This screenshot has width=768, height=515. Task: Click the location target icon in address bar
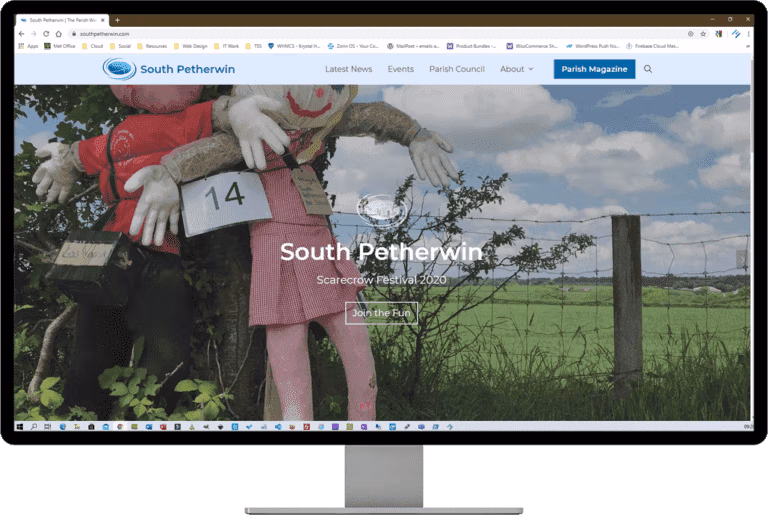(x=690, y=34)
